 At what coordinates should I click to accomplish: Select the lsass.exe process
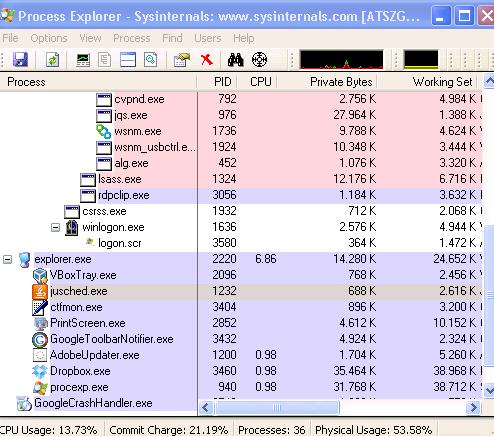click(x=120, y=179)
